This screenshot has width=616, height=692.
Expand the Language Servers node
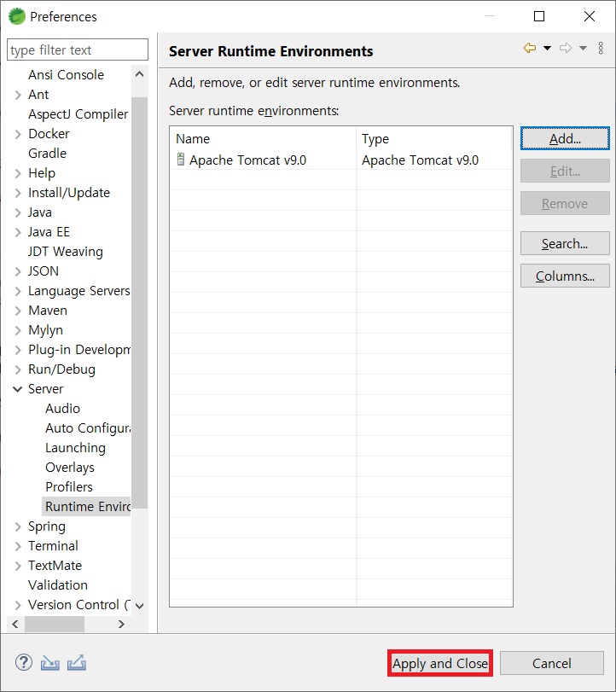click(18, 291)
